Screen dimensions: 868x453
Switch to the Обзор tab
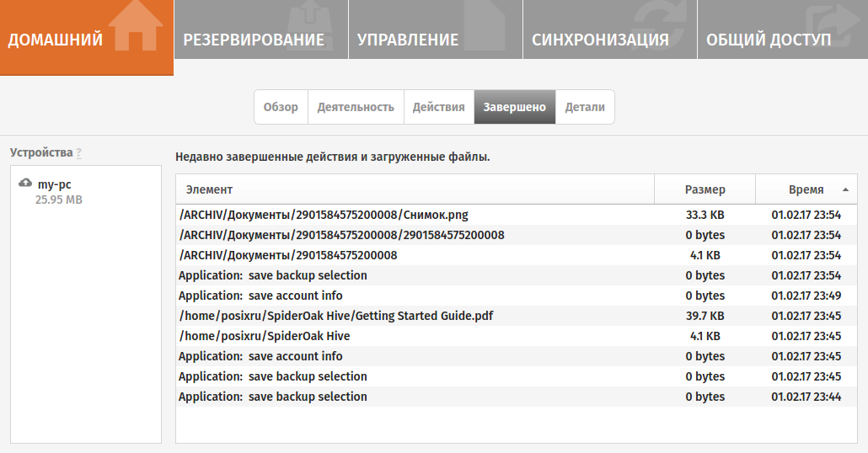281,107
